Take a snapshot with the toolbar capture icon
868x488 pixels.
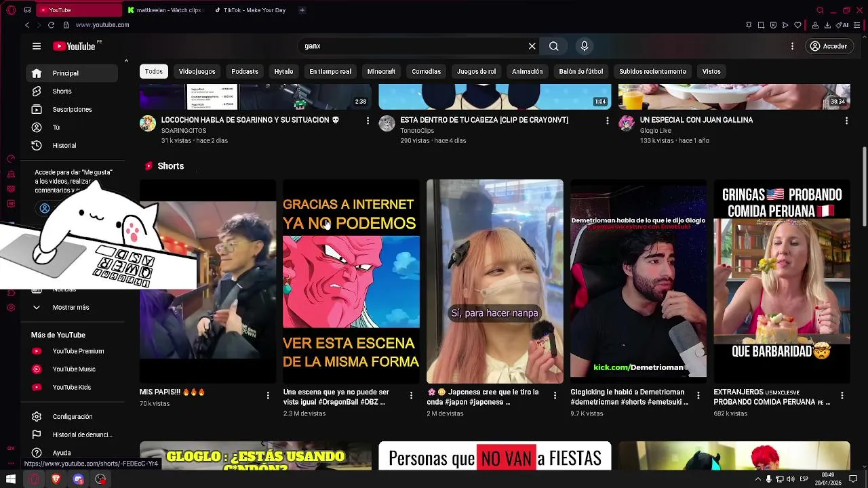tap(761, 25)
